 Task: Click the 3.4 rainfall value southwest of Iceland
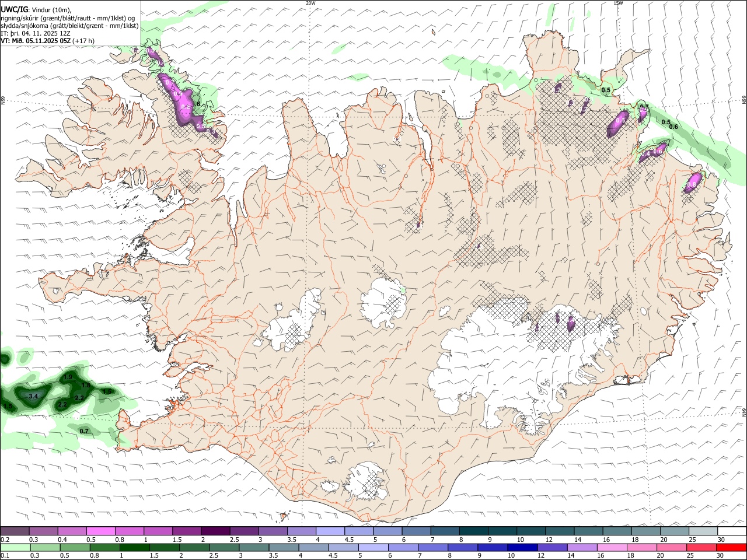point(33,397)
